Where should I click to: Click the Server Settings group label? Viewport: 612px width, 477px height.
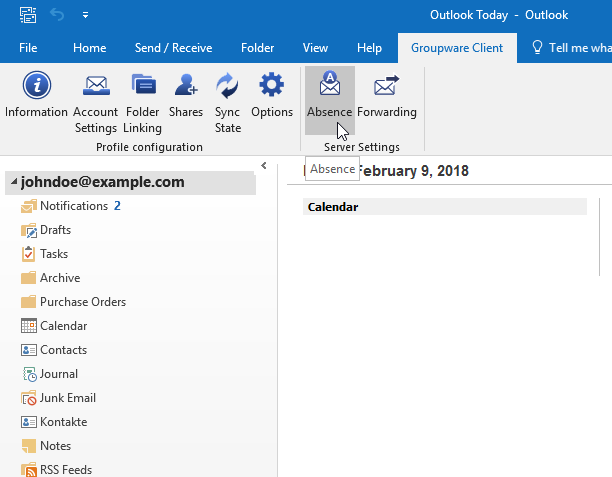click(x=362, y=147)
